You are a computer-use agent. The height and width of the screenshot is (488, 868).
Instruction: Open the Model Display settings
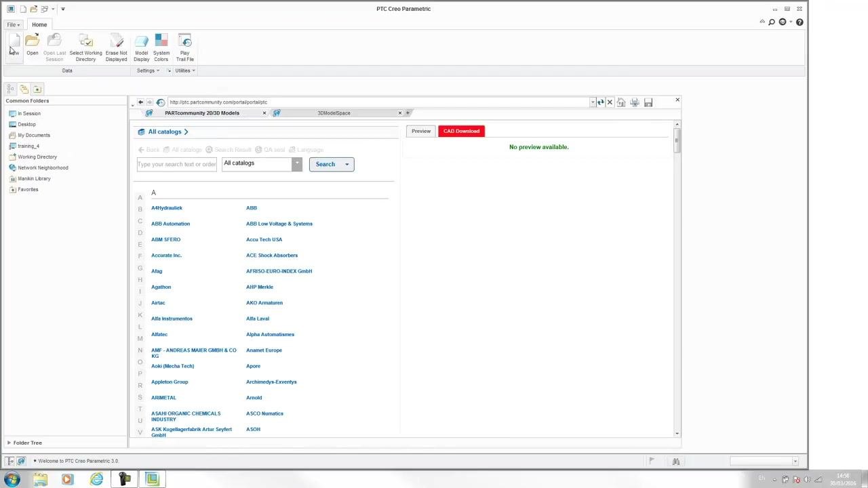tap(141, 47)
